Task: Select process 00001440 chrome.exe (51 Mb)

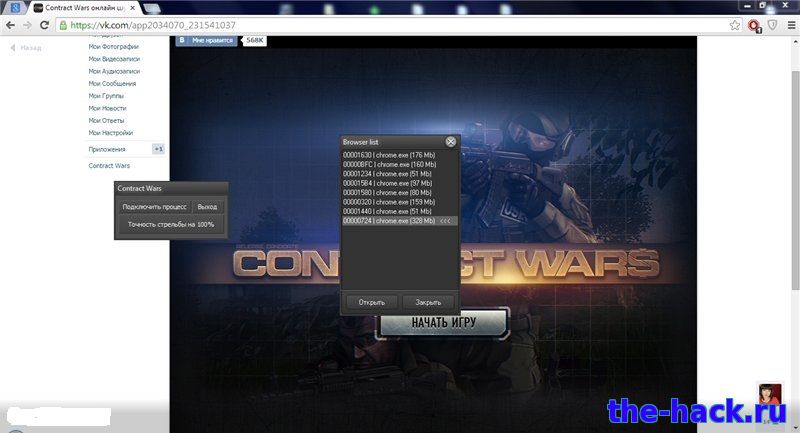Action: click(x=399, y=211)
